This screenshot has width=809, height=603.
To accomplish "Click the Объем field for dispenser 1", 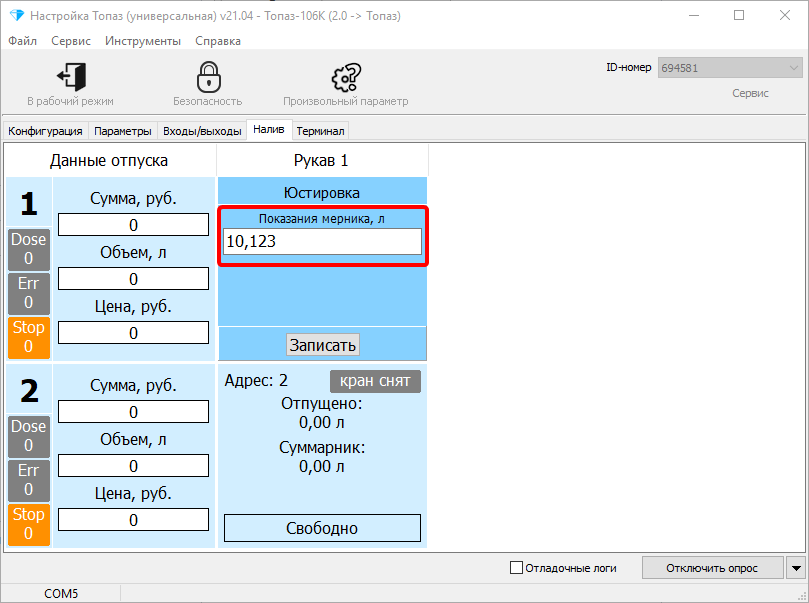I will coord(134,279).
